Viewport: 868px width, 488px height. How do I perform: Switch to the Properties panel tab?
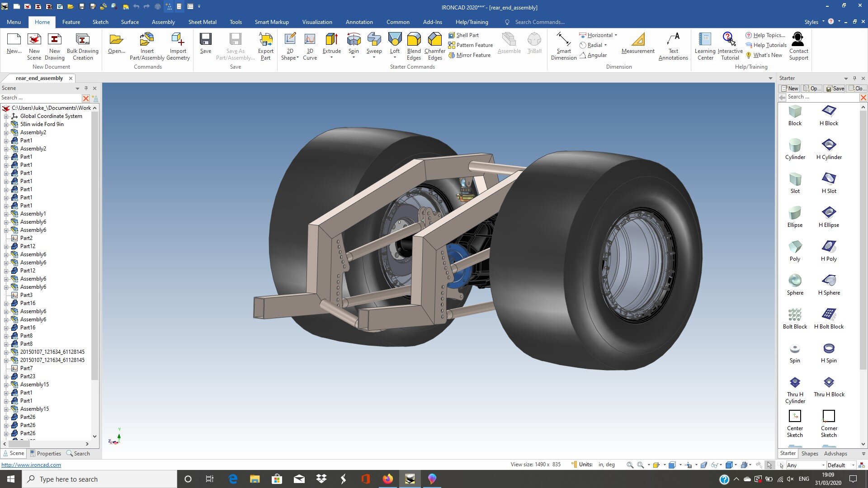(x=45, y=453)
